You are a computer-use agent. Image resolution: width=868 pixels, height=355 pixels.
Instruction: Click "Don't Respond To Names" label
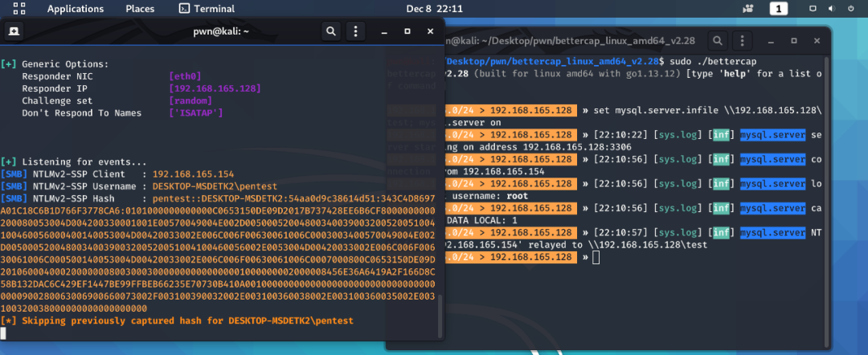82,112
